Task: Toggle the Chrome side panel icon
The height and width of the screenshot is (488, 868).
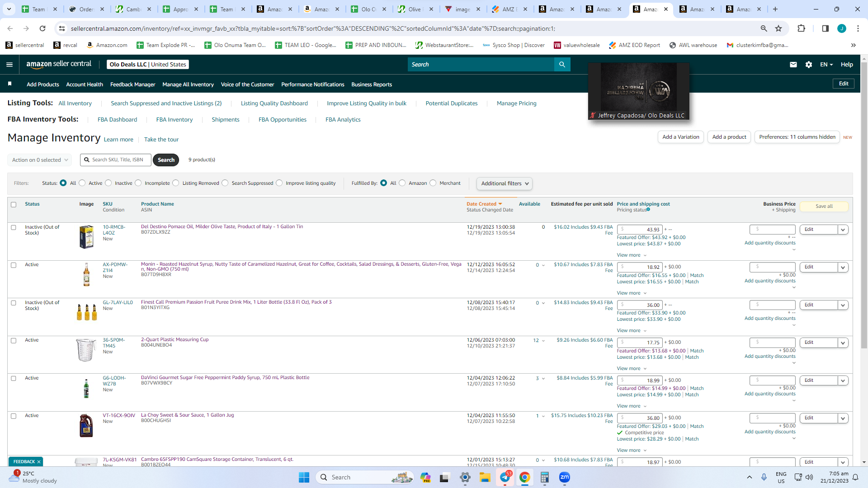Action: [825, 28]
